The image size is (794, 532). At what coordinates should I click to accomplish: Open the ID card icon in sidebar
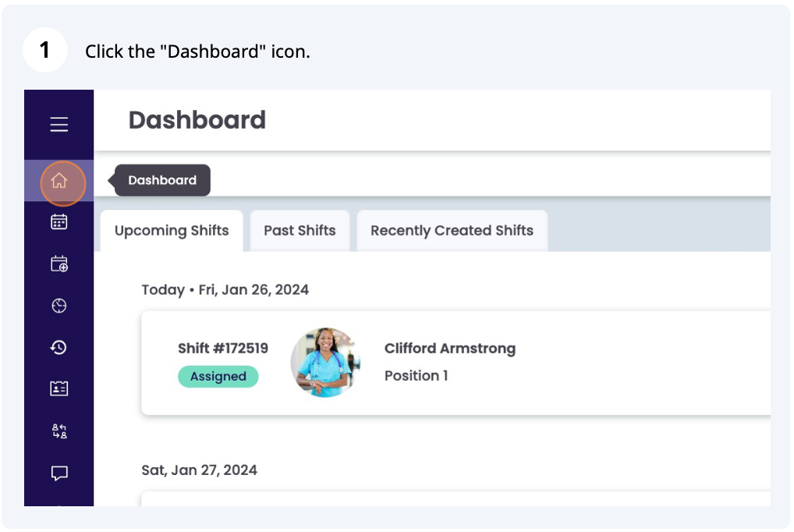[59, 388]
